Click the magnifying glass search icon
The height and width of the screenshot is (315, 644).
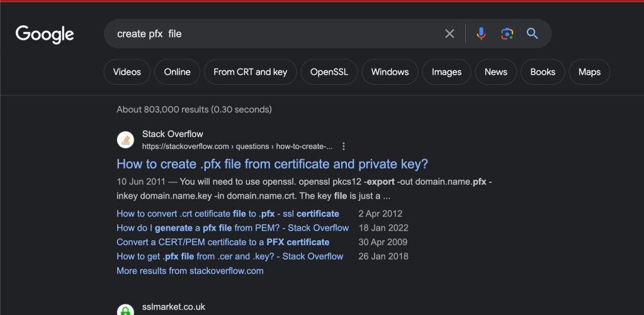(533, 33)
